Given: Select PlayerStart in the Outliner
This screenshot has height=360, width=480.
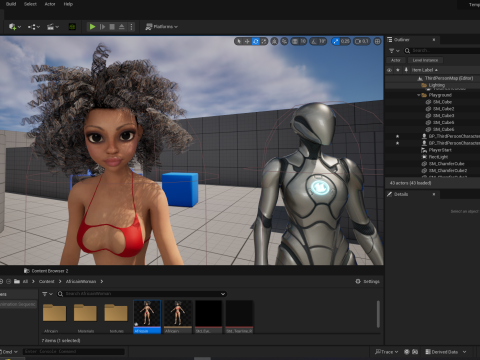Looking at the screenshot, I should [440, 150].
